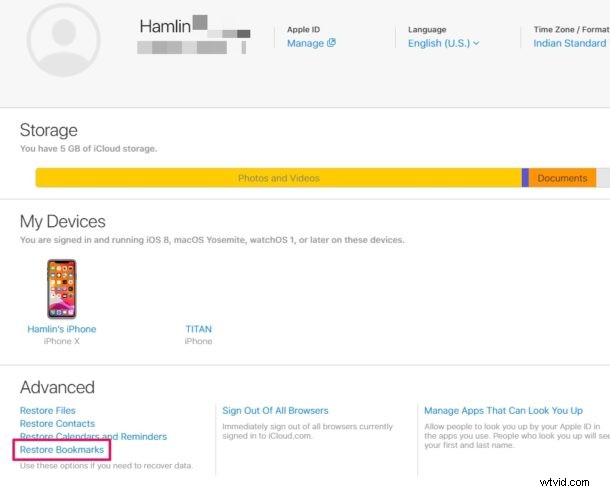Screen dimensions: 610x492
Task: Select the purple storage bar segment
Action: click(525, 178)
